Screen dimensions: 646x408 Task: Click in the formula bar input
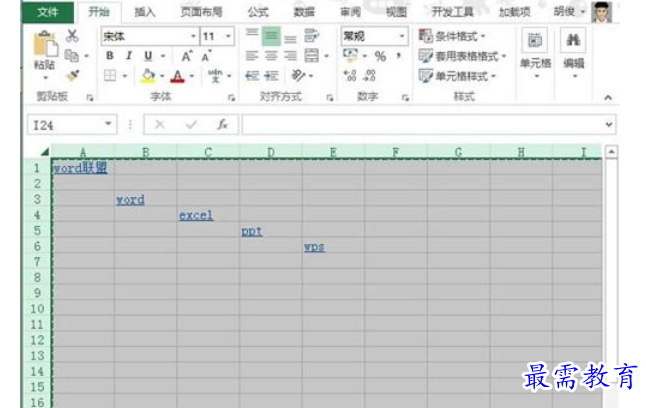[x=423, y=124]
